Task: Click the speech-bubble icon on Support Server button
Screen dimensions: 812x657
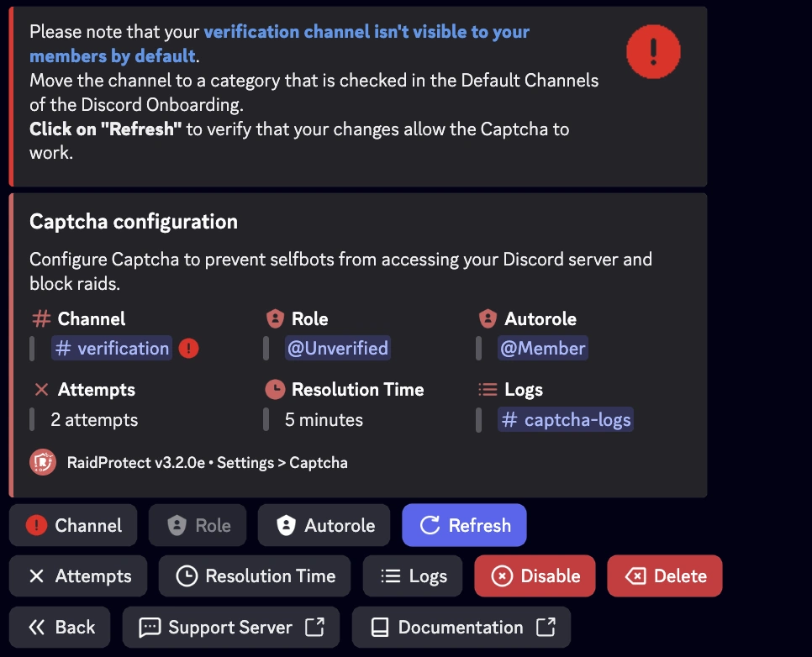Action: pos(150,627)
